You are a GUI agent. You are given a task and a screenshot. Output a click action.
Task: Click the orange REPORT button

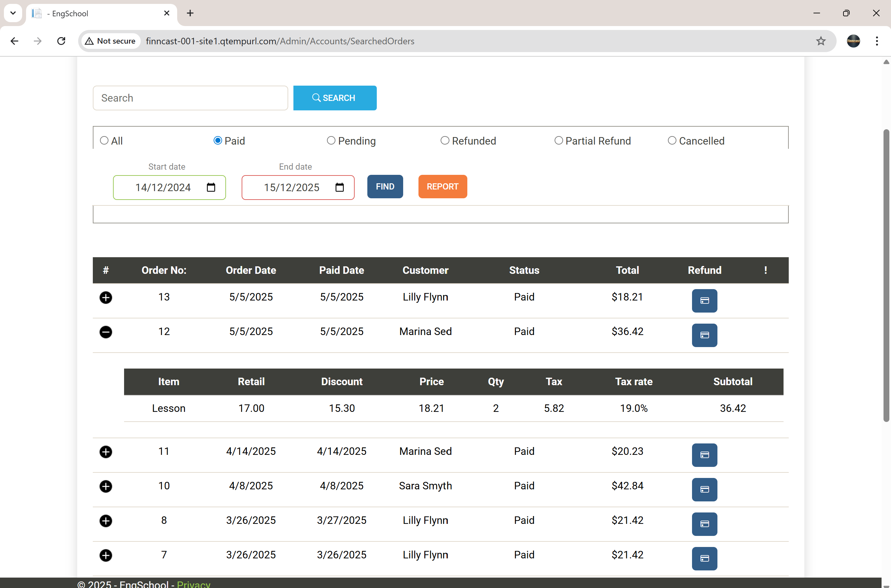[443, 186]
